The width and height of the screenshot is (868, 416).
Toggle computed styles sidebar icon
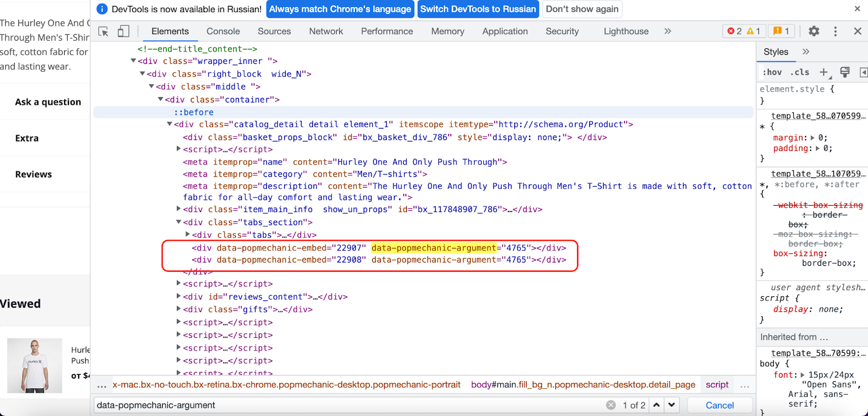tap(863, 72)
